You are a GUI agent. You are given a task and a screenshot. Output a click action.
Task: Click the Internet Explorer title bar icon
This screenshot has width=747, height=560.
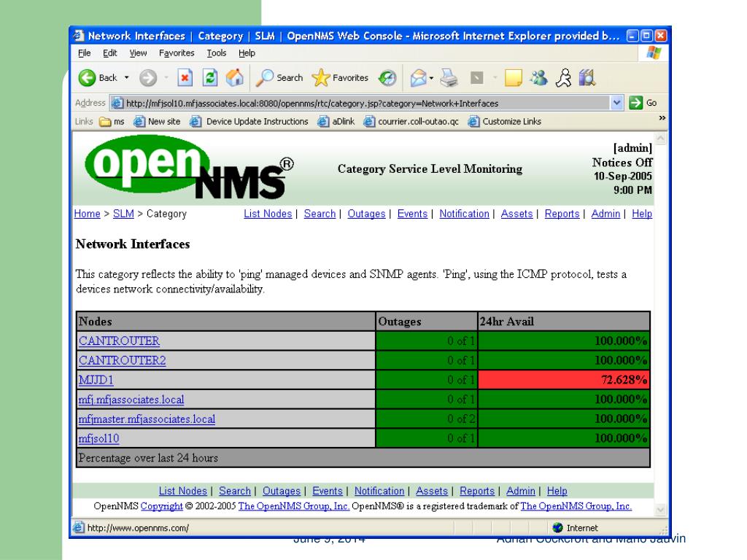click(x=79, y=36)
